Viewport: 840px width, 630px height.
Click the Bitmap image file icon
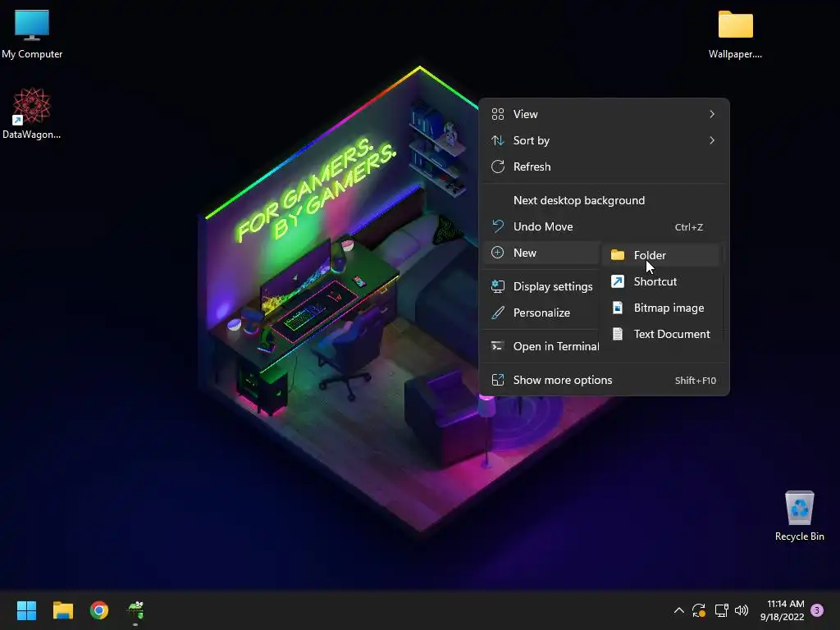(618, 308)
